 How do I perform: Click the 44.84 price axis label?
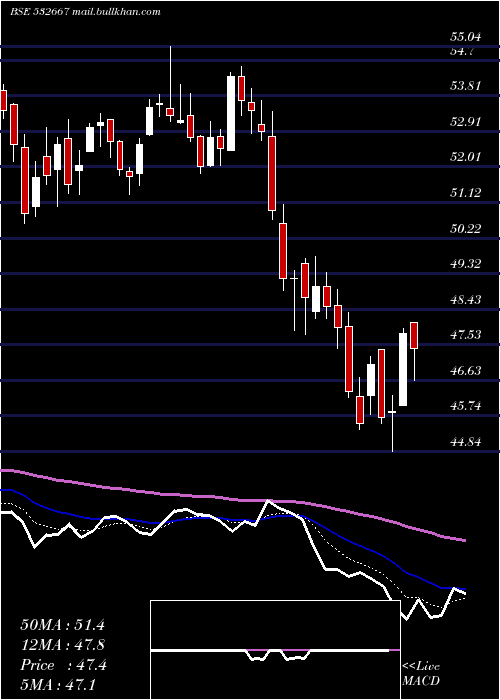click(x=467, y=442)
